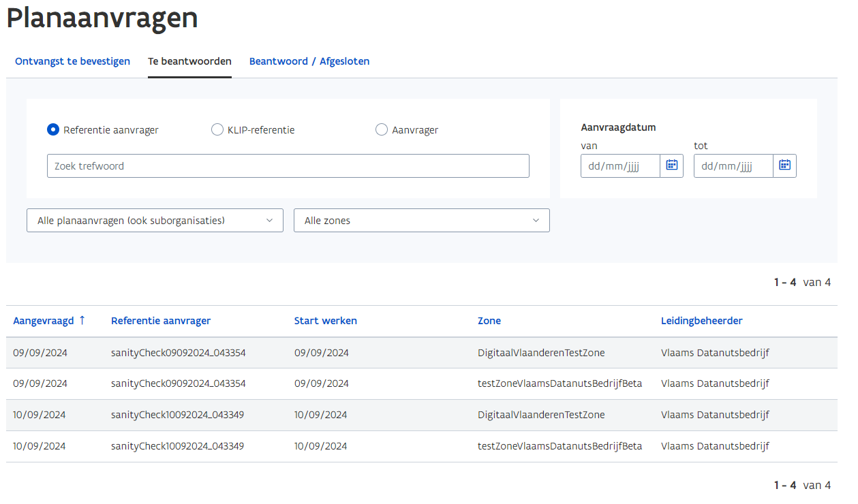This screenshot has width=858, height=504.
Task: Choose the Aanvrager radio option
Action: (382, 130)
